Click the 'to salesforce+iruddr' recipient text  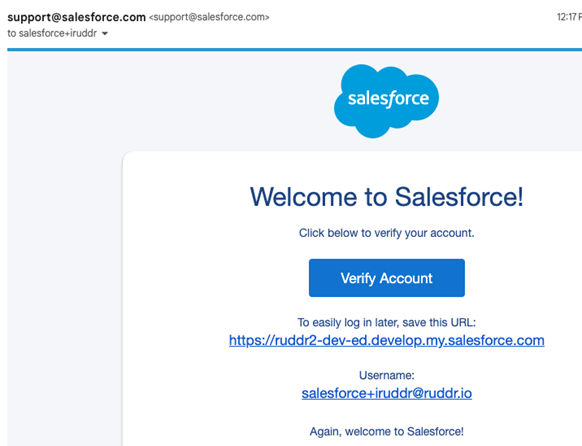coord(52,33)
